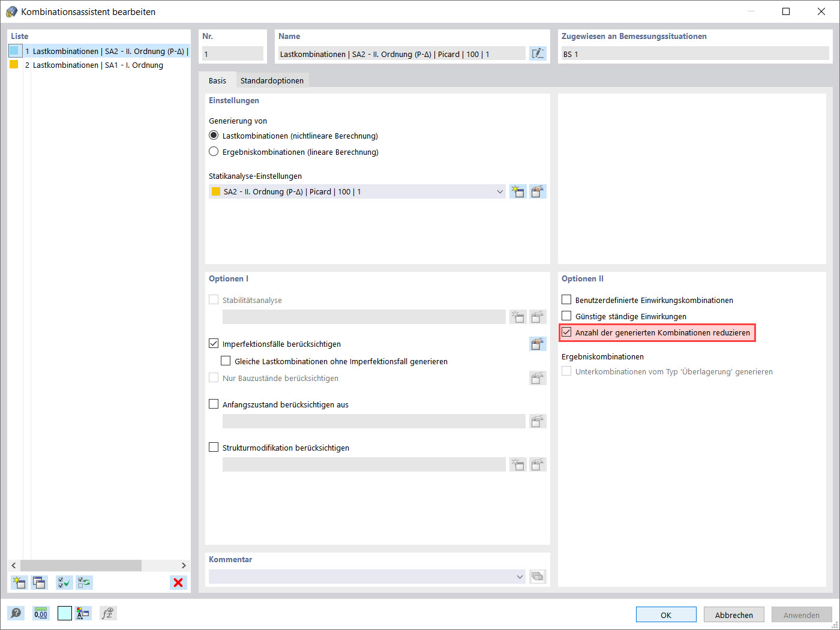Viewport: 840px width, 630px height.
Task: Open the help bubble icon
Action: pos(16,613)
